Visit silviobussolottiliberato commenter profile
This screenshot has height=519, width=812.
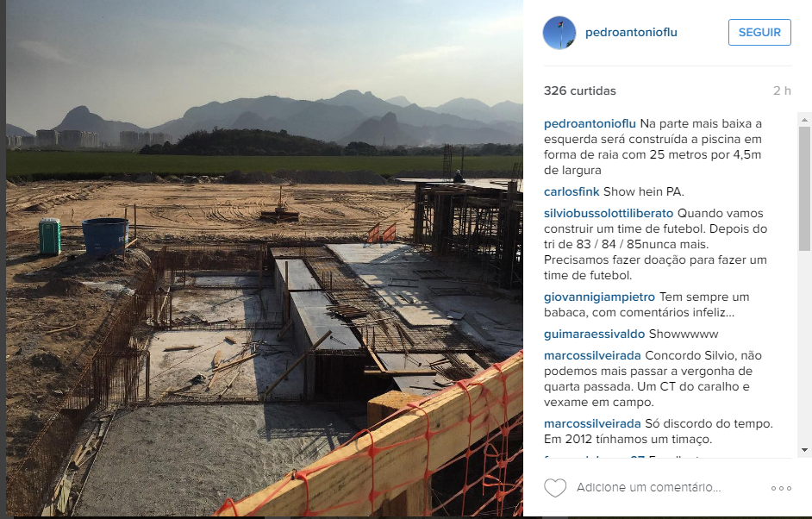point(609,214)
